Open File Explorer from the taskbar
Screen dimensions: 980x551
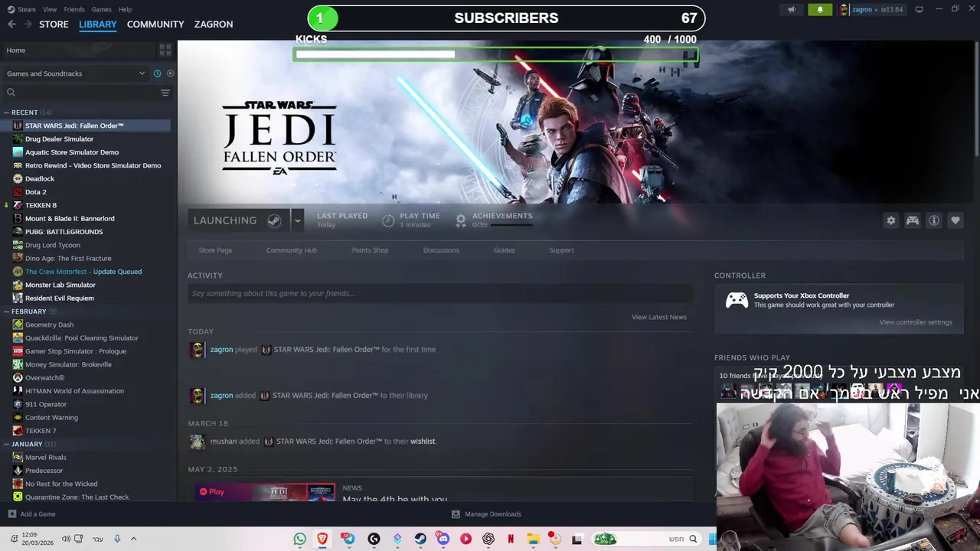[x=534, y=539]
